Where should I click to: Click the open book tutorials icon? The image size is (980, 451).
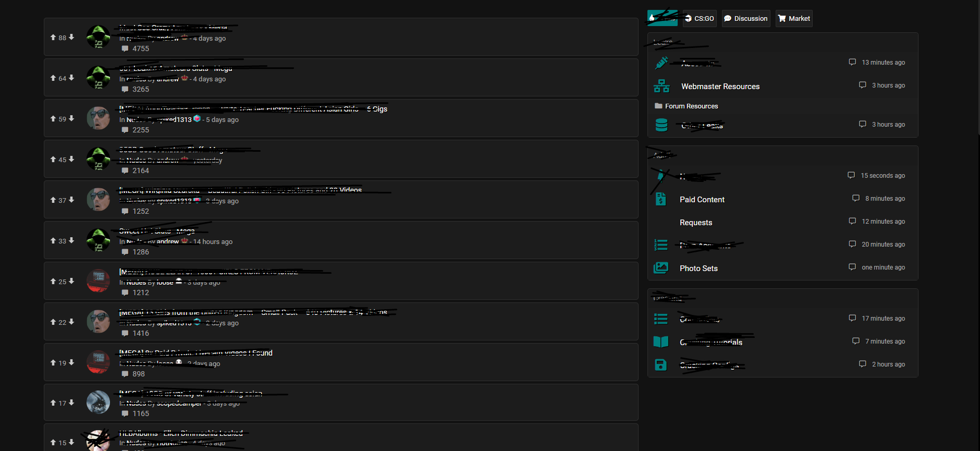[x=660, y=342]
